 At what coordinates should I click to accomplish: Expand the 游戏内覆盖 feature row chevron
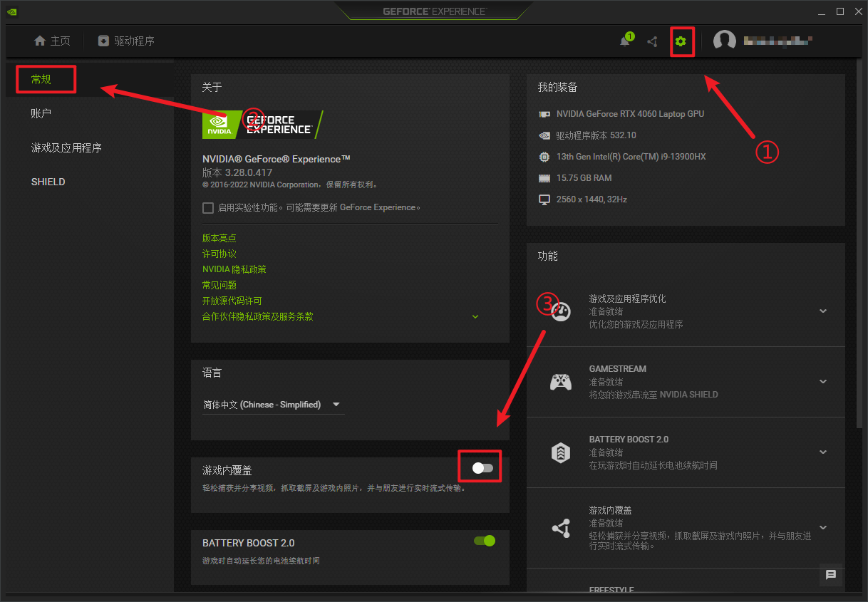[823, 528]
